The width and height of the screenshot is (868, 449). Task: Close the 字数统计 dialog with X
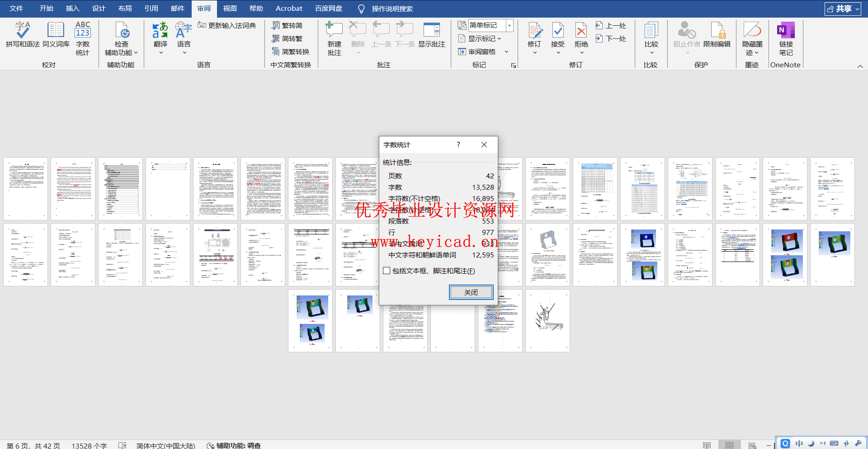(x=484, y=145)
